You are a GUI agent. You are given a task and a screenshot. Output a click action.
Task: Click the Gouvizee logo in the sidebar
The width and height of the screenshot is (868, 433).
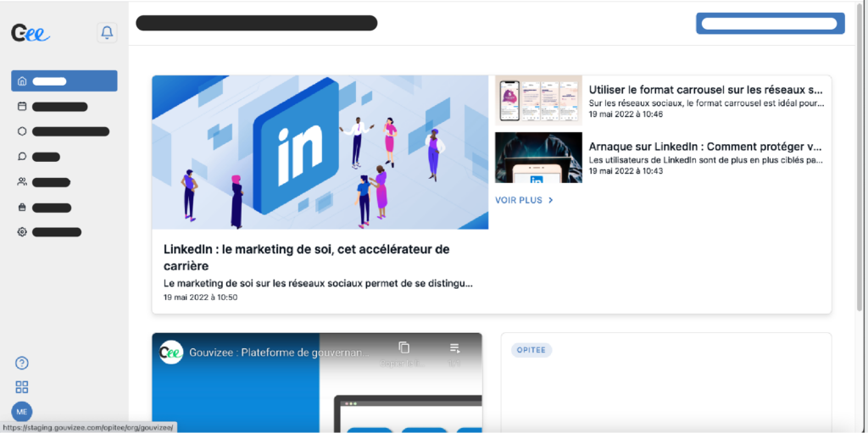(31, 33)
